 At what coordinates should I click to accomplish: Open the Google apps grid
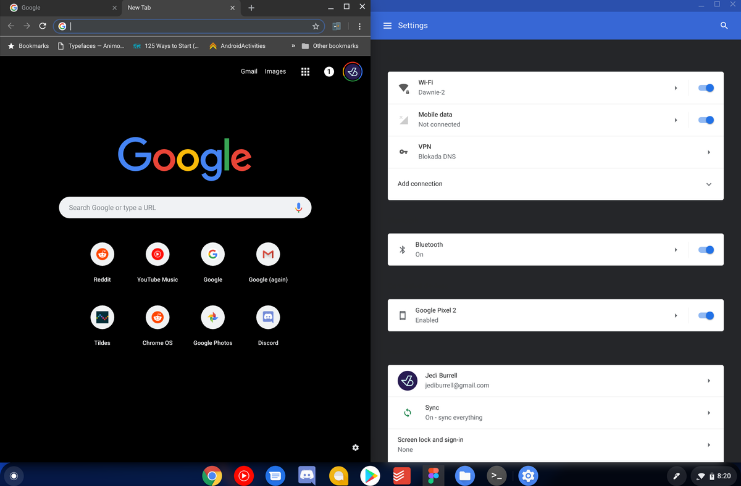pyautogui.click(x=305, y=72)
